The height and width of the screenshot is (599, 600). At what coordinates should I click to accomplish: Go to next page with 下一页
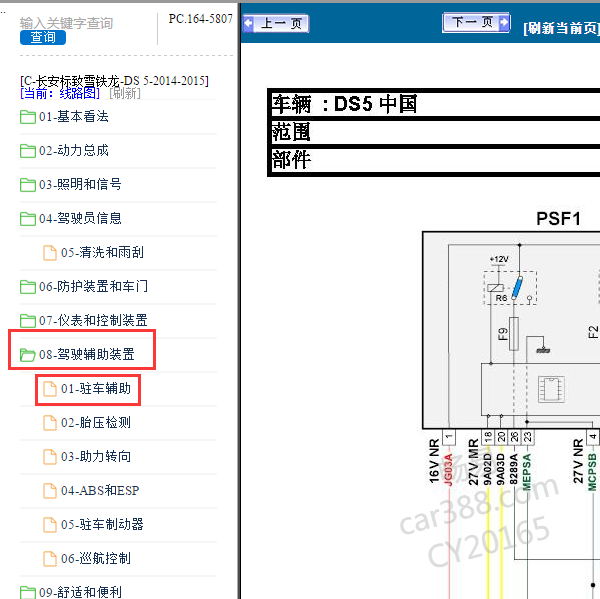476,22
